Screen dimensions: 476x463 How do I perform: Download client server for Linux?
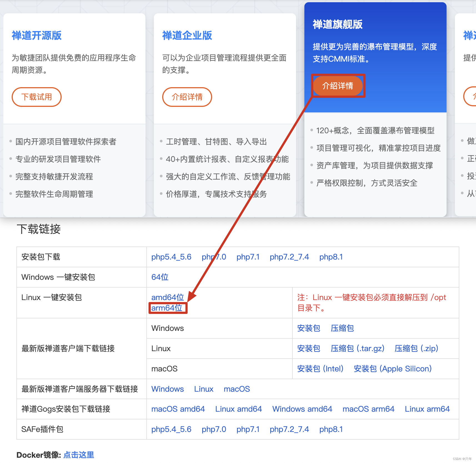(x=204, y=389)
